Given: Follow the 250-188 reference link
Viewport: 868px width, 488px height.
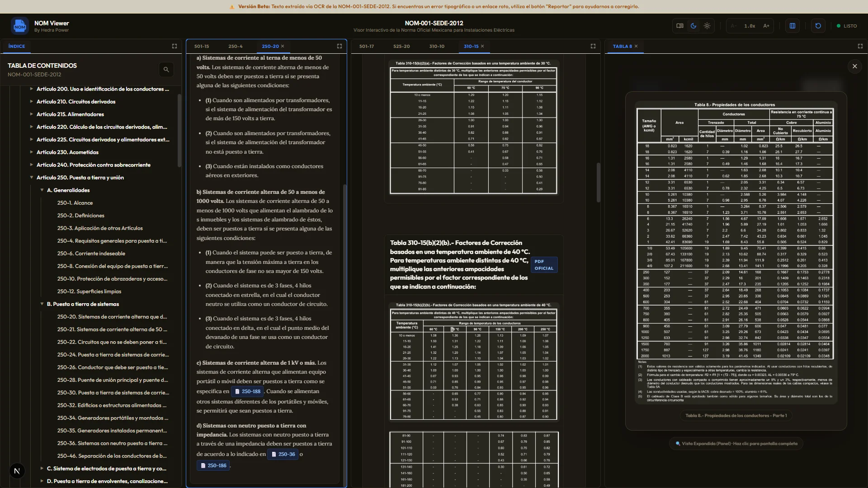Looking at the screenshot, I should point(247,391).
